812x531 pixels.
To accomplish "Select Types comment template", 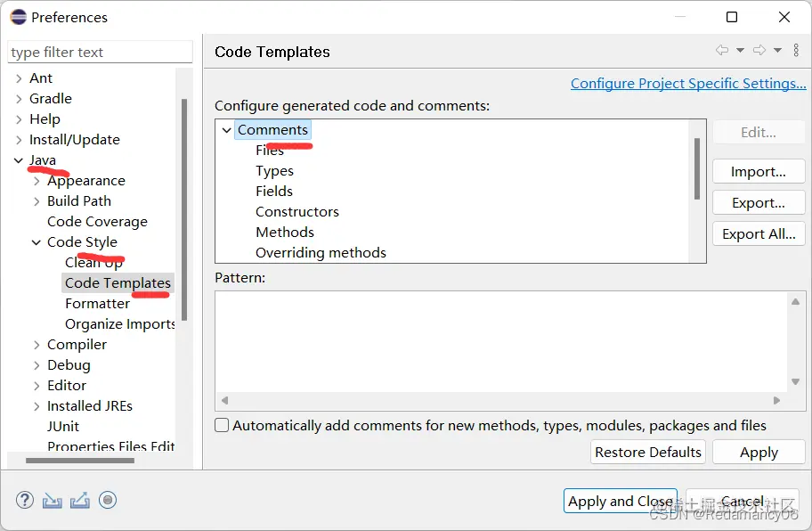I will (274, 171).
